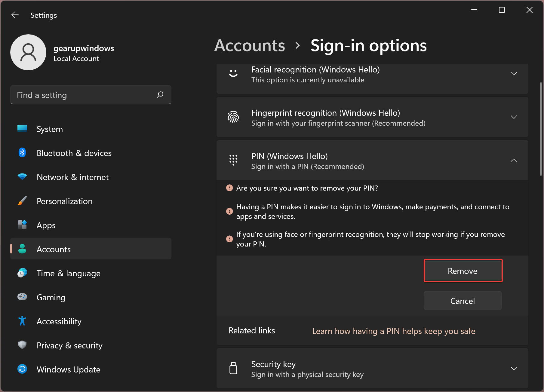Click the user profile avatar picture
This screenshot has height=392, width=544.
[x=28, y=52]
